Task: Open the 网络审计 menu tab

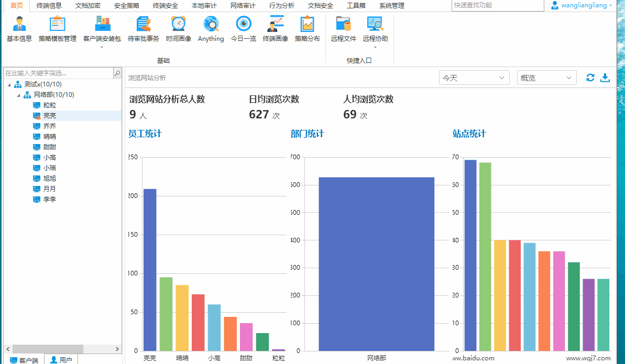Action: pos(243,6)
